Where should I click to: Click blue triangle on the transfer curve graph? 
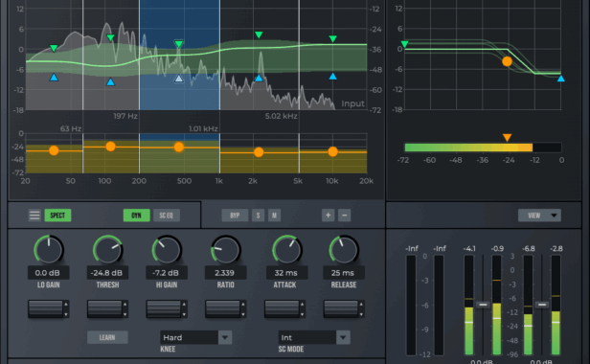click(560, 79)
